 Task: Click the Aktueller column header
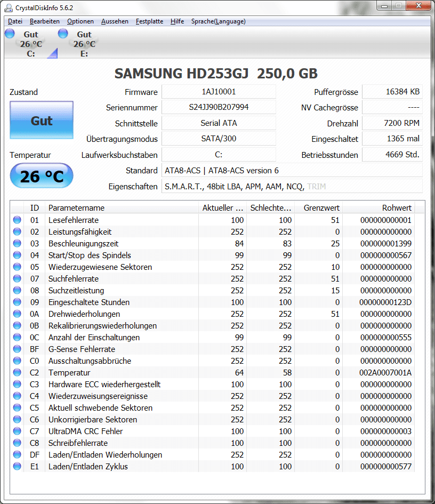[222, 208]
